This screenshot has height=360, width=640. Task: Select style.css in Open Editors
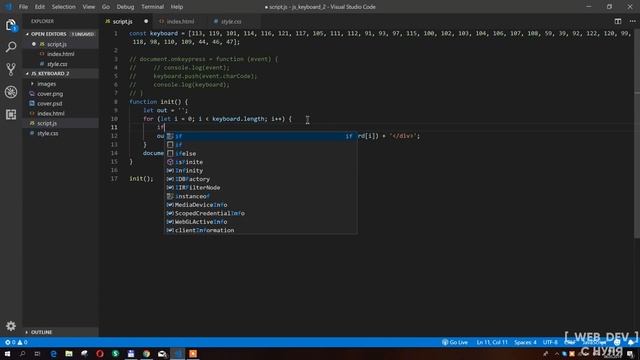pyautogui.click(x=60, y=64)
